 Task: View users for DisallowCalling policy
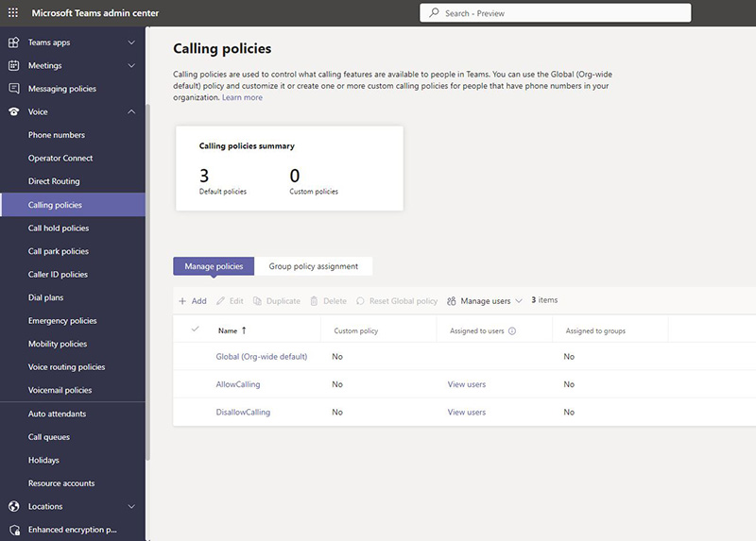pos(466,413)
